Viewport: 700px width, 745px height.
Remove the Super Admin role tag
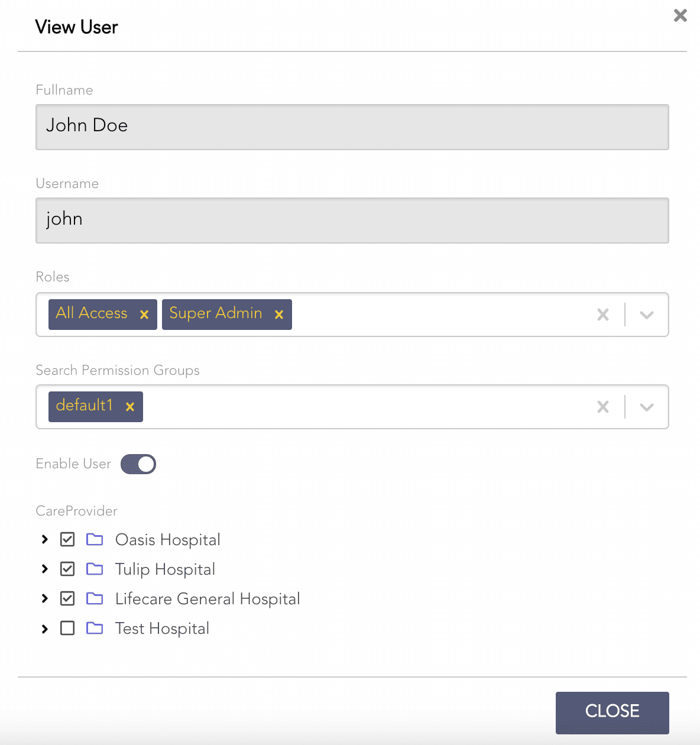(278, 314)
